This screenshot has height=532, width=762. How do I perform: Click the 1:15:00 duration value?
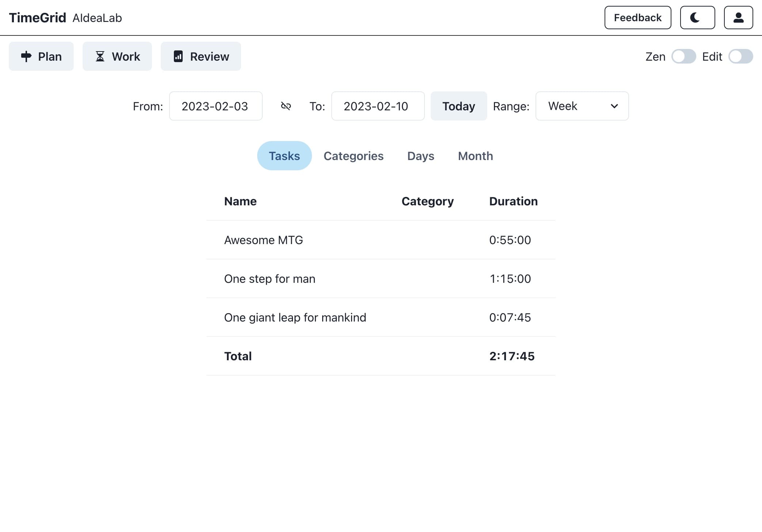point(510,279)
